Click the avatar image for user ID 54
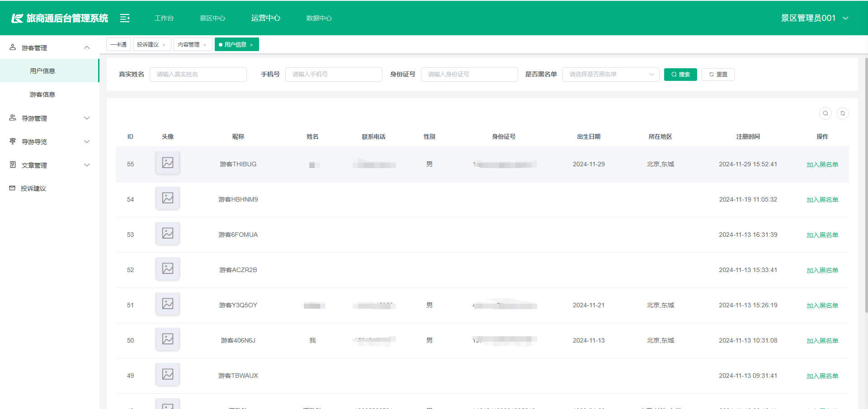 168,198
